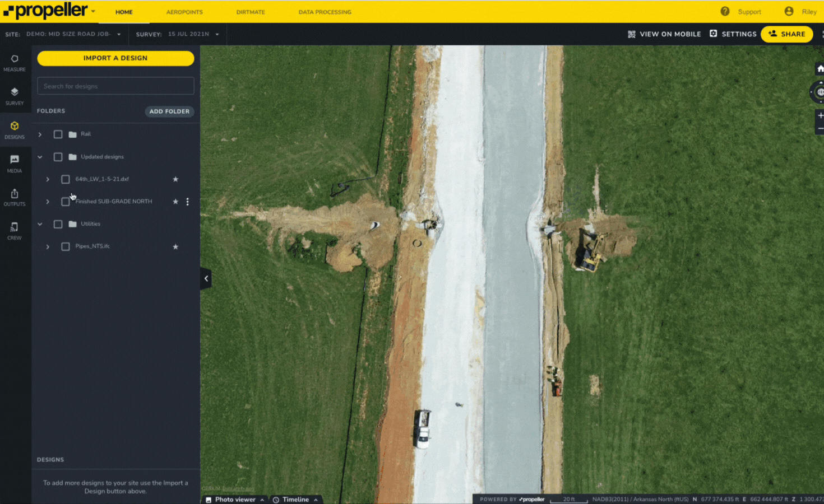Open the Survey date dropdown
Viewport: 824px width, 504px height.
click(x=217, y=34)
